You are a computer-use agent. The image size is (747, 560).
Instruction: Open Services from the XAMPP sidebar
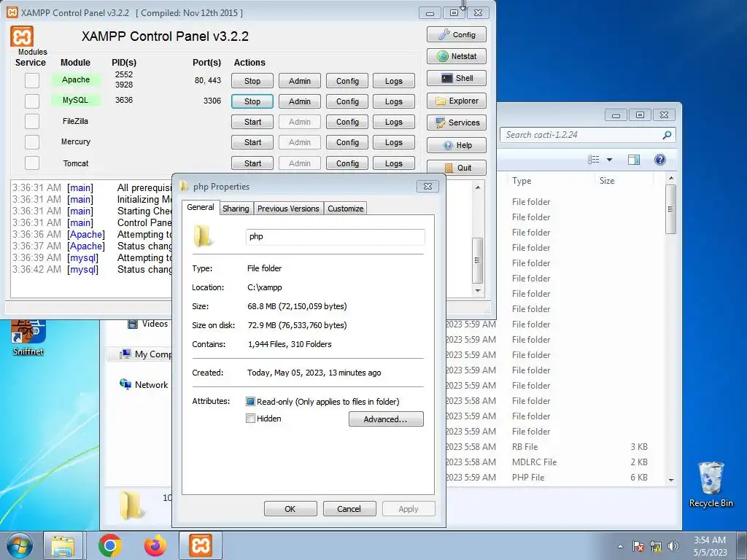click(457, 122)
